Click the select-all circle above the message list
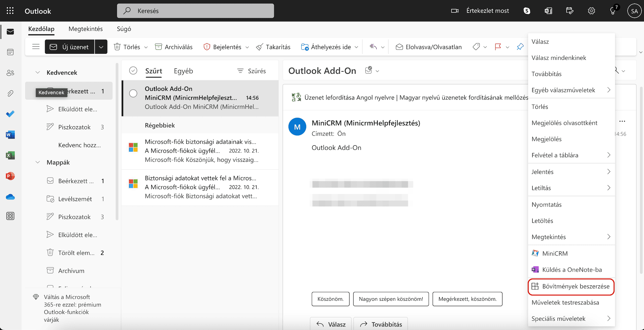The width and height of the screenshot is (644, 330). coord(133,70)
